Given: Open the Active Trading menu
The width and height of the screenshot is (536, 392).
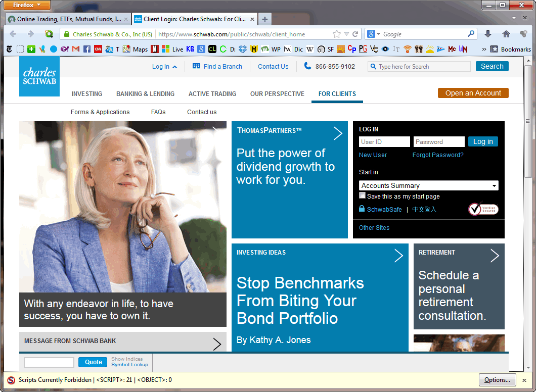Looking at the screenshot, I should click(212, 93).
